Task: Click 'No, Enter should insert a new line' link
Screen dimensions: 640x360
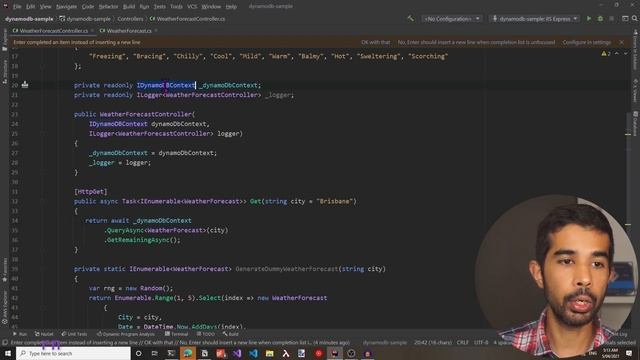Action: coord(476,42)
